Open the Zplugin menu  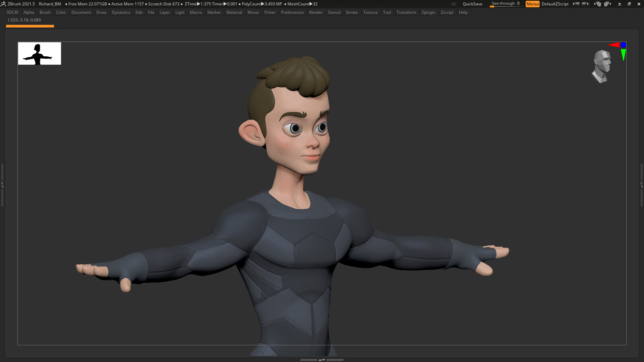click(428, 12)
